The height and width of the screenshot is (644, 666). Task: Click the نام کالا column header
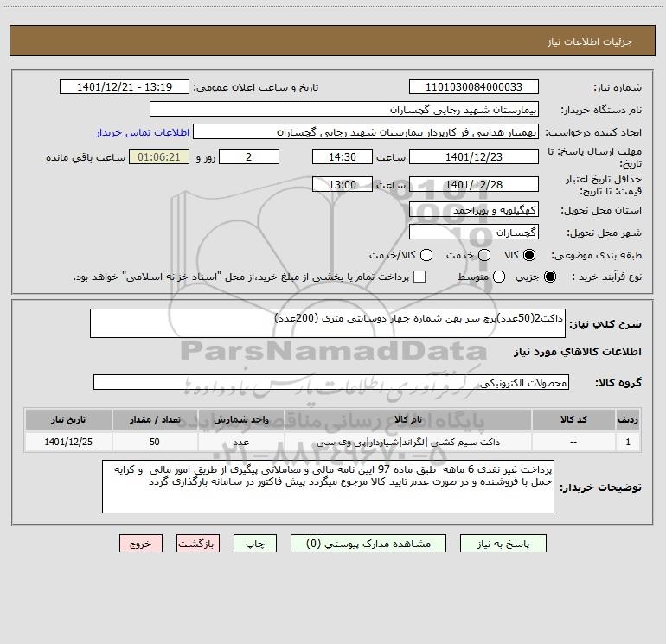point(407,419)
